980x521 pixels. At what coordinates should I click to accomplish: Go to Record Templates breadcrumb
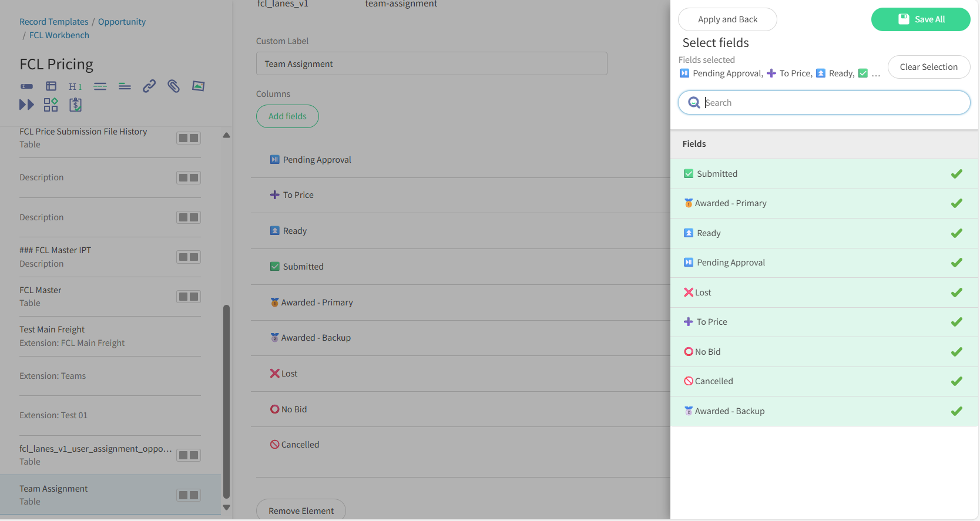click(x=54, y=22)
